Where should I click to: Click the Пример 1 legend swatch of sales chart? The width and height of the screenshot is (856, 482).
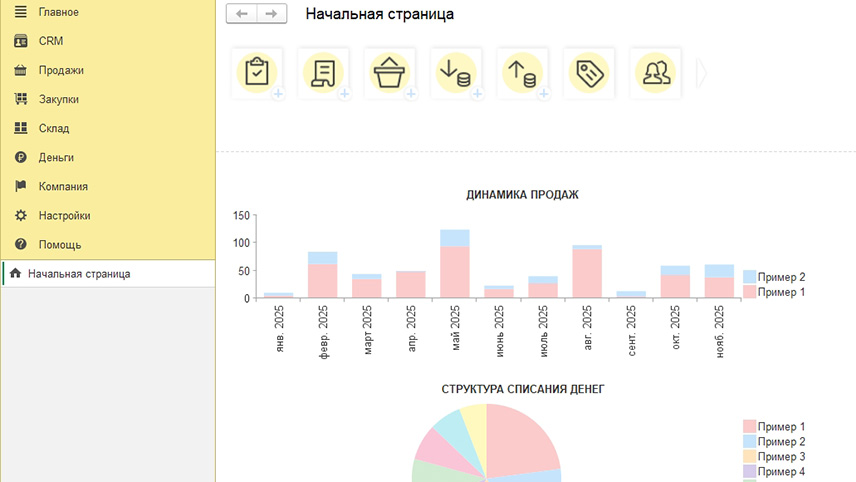pyautogui.click(x=750, y=291)
